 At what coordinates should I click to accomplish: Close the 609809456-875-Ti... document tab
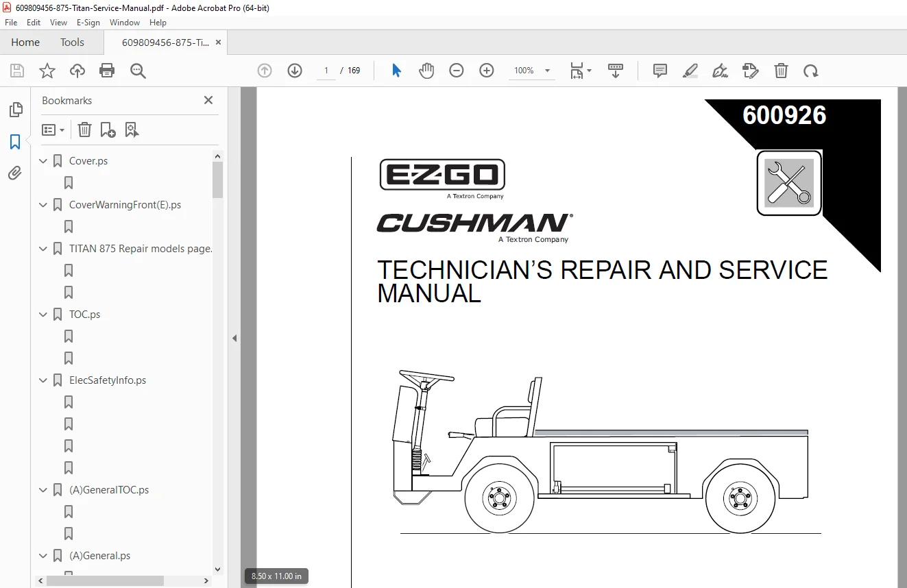218,42
